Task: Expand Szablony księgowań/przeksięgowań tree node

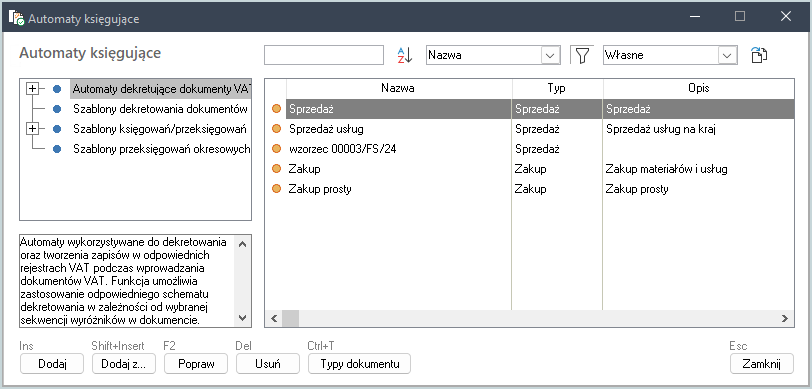Action: (x=33, y=128)
